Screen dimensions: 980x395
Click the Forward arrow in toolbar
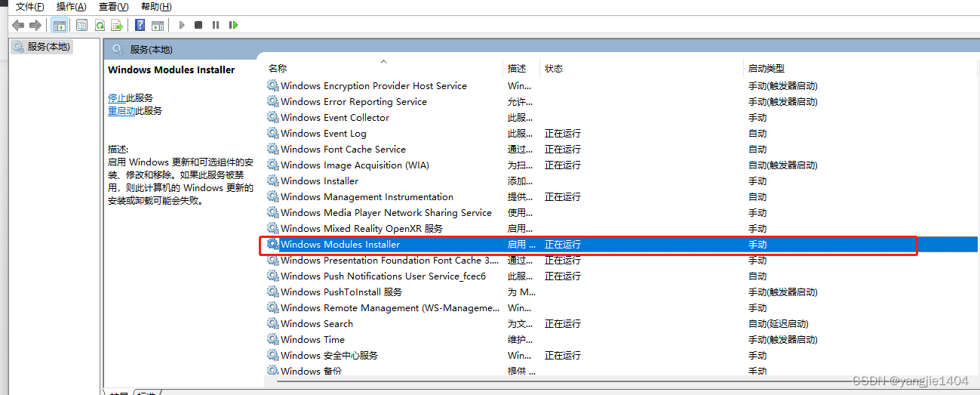pyautogui.click(x=35, y=25)
